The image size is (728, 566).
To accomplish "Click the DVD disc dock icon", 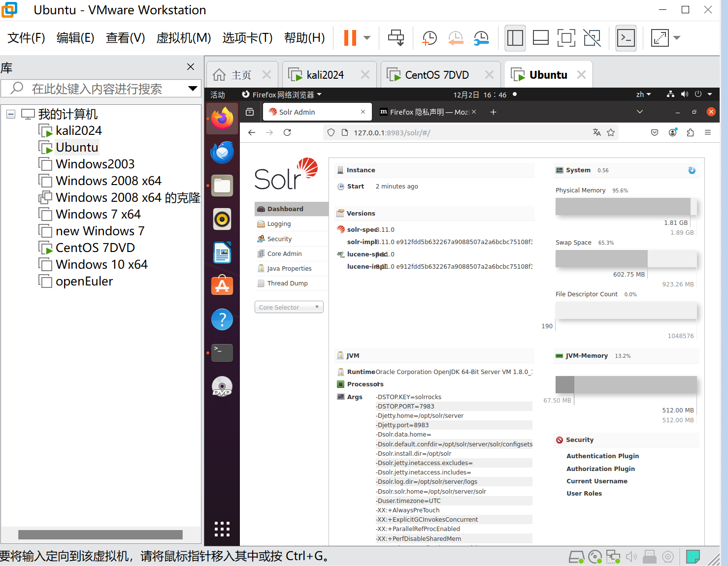I will pyautogui.click(x=222, y=386).
